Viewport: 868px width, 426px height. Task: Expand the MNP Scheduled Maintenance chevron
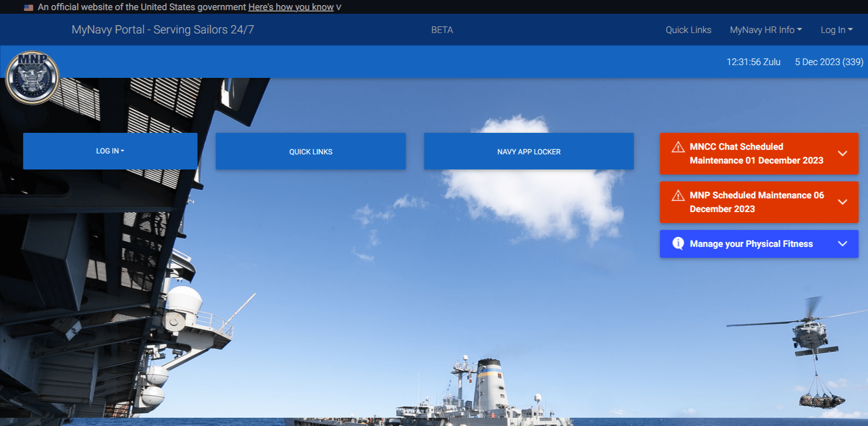pos(842,202)
